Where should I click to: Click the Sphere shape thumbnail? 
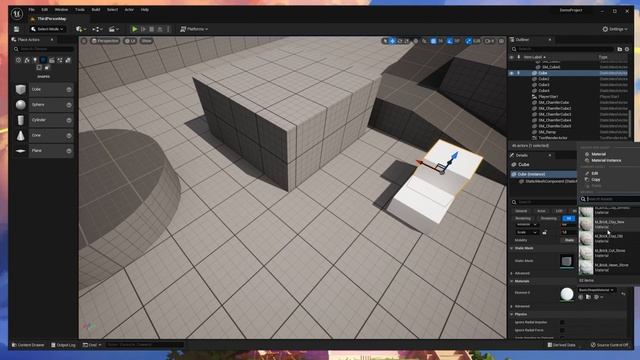[20, 105]
